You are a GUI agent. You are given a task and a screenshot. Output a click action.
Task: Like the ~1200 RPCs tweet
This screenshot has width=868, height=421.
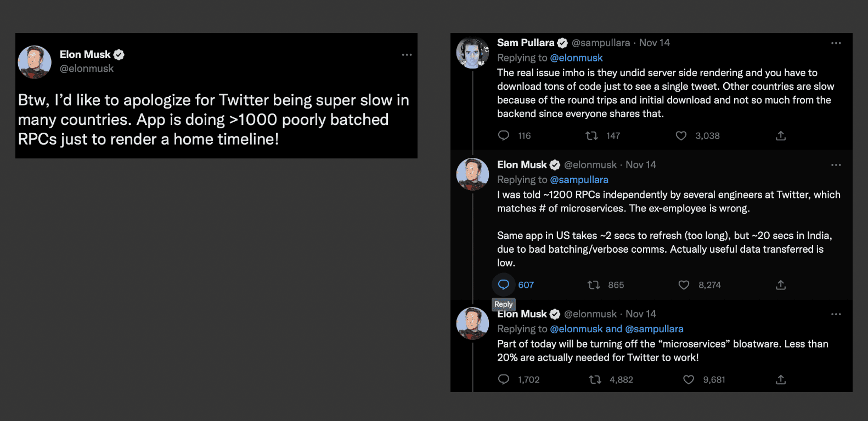point(684,285)
